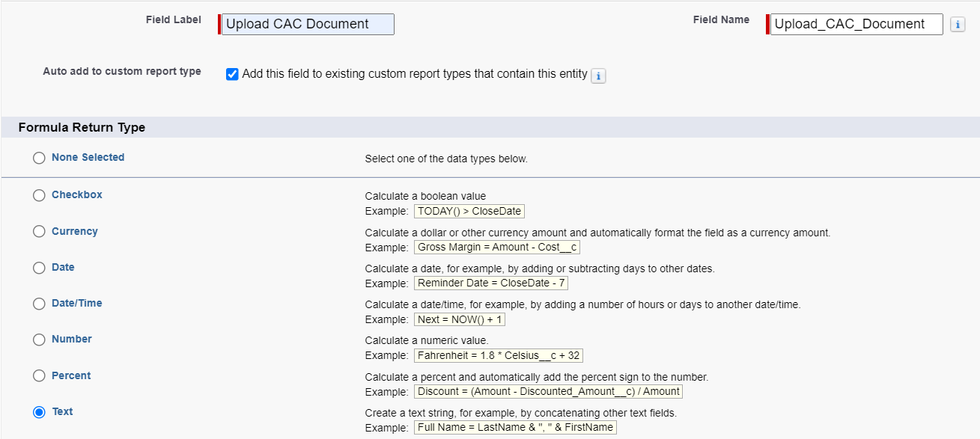This screenshot has width=980, height=439.
Task: Open info icon for custom report types
Action: coord(598,76)
